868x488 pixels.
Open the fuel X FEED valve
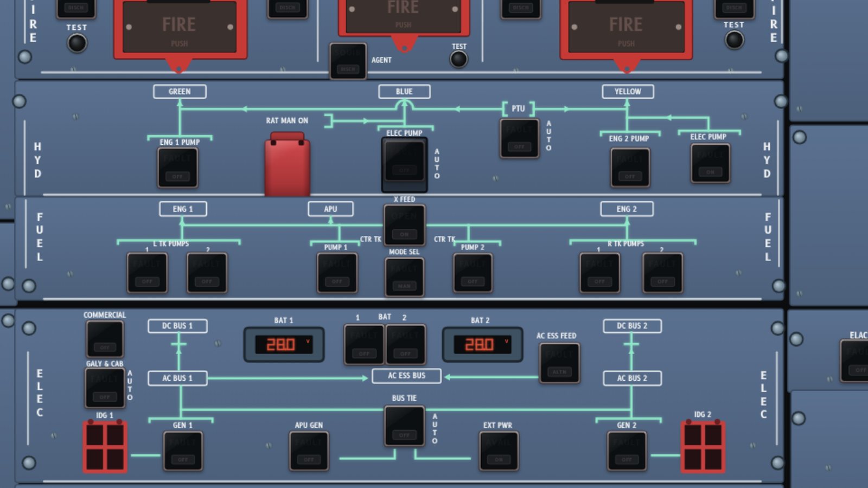tap(404, 225)
